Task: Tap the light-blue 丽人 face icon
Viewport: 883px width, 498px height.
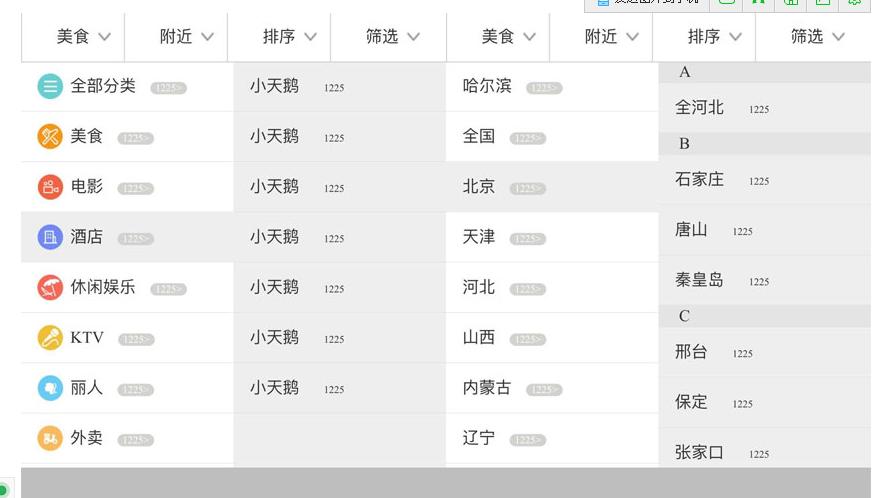Action: tap(50, 388)
